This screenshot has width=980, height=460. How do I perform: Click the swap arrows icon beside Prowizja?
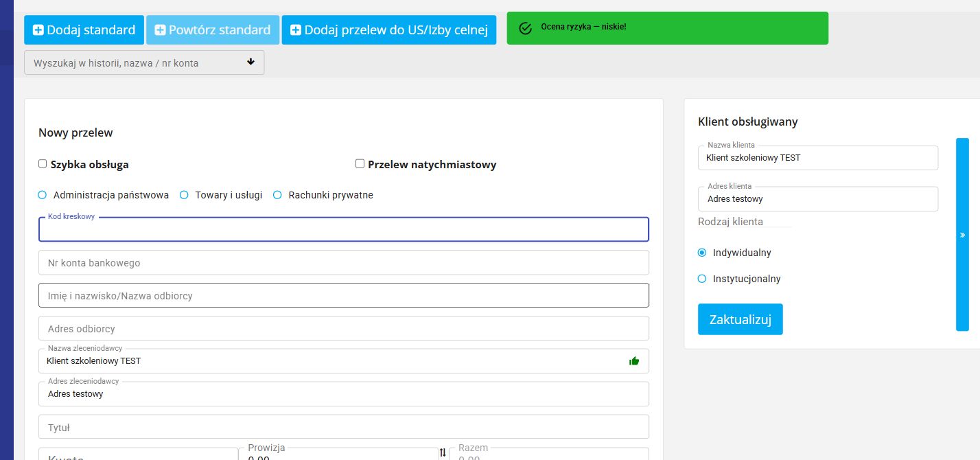click(443, 452)
